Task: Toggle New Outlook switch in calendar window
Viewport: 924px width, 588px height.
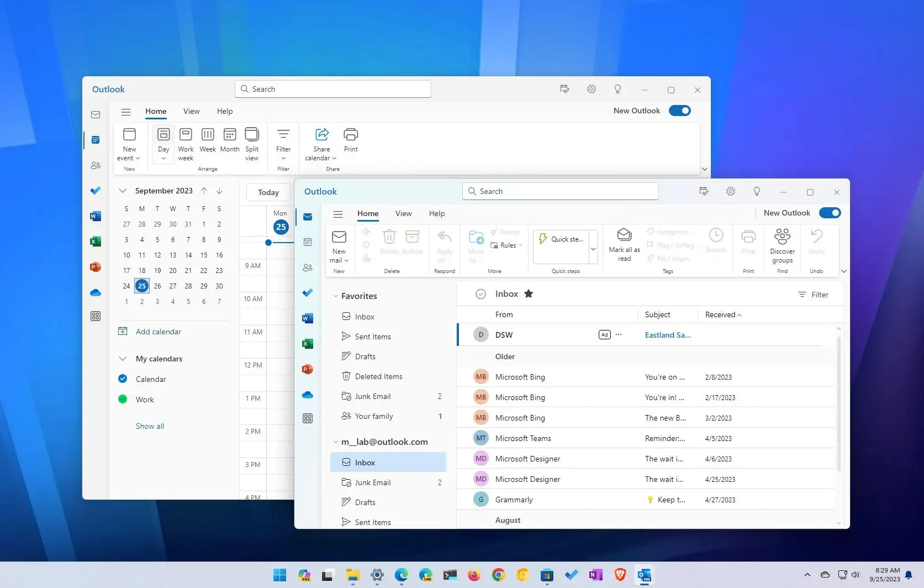Action: (680, 111)
